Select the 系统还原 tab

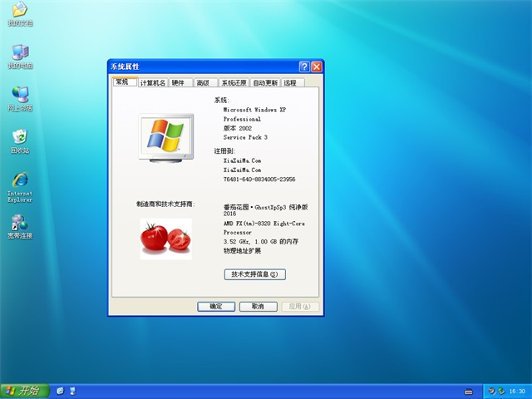coord(234,83)
